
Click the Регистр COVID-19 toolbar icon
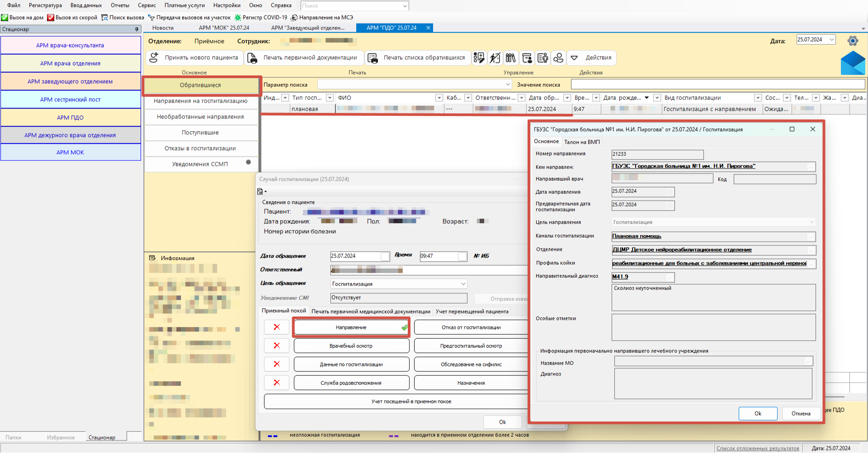tap(238, 18)
